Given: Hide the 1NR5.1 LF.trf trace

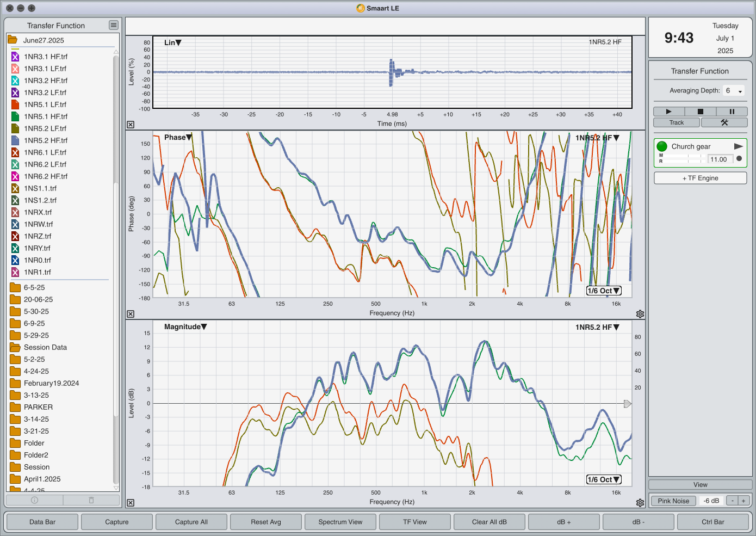Looking at the screenshot, I should 15,104.
